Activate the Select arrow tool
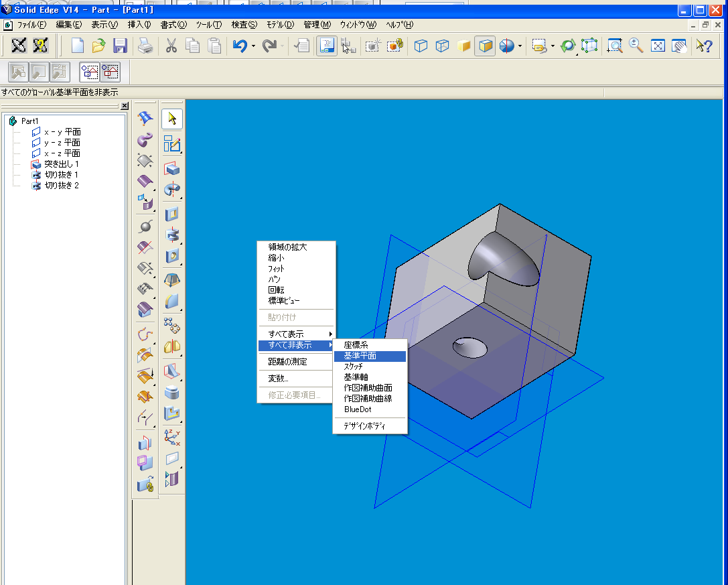The image size is (728, 585). click(171, 119)
